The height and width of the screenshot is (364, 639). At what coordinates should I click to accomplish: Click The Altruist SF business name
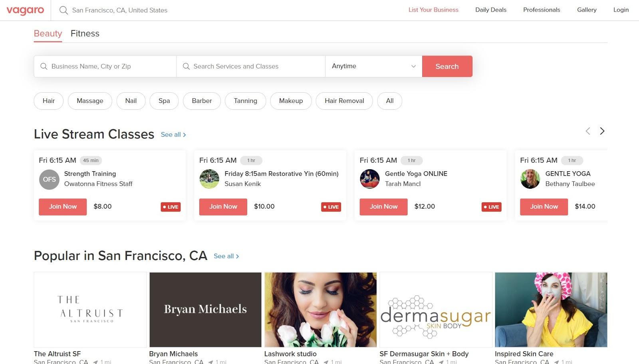coord(57,354)
